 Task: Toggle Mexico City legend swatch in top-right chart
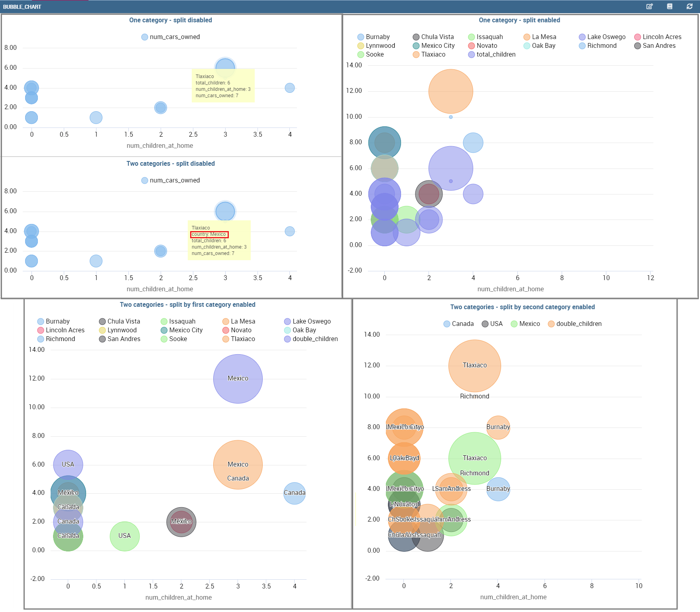(x=416, y=46)
